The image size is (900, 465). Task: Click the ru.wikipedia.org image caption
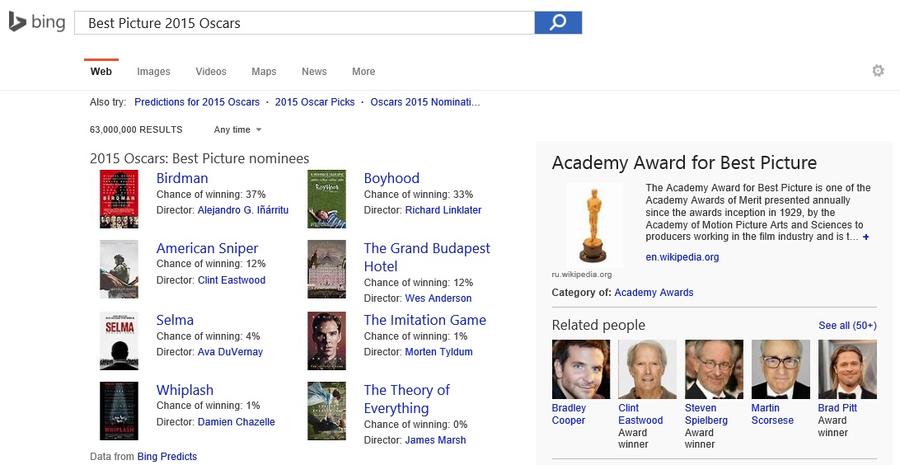[581, 274]
